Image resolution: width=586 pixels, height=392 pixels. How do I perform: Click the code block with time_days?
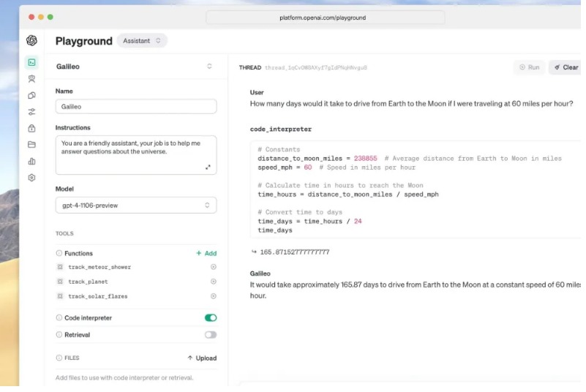pos(416,189)
